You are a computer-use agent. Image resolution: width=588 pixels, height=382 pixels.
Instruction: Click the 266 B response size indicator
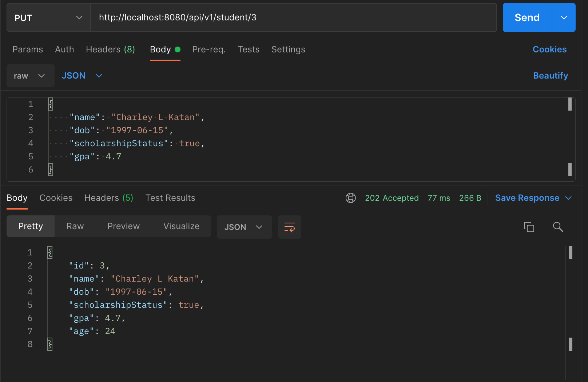pyautogui.click(x=470, y=198)
